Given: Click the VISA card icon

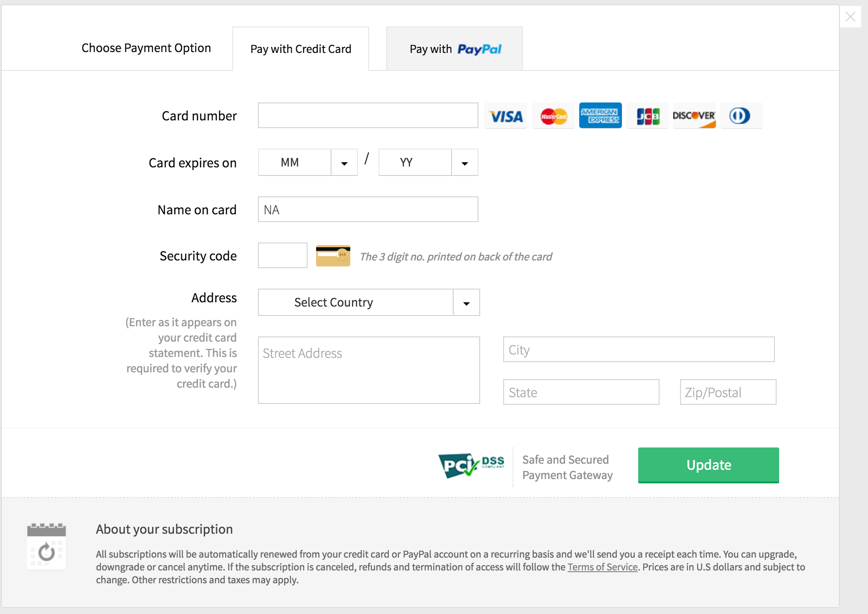Looking at the screenshot, I should [x=506, y=115].
